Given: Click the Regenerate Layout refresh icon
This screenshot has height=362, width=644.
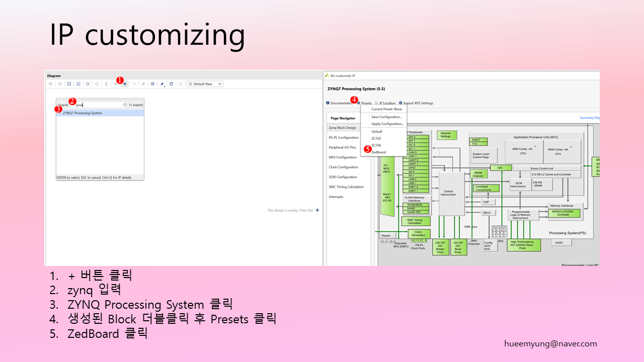Looking at the screenshot, I should [x=171, y=84].
